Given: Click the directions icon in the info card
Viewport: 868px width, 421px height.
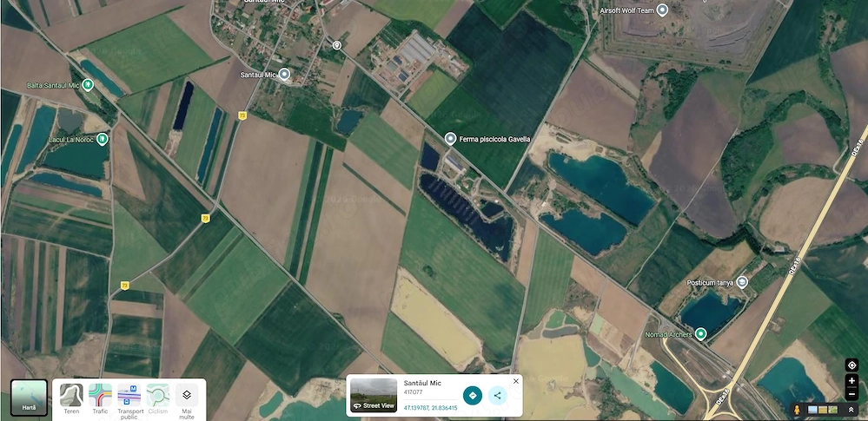Looking at the screenshot, I should [472, 396].
